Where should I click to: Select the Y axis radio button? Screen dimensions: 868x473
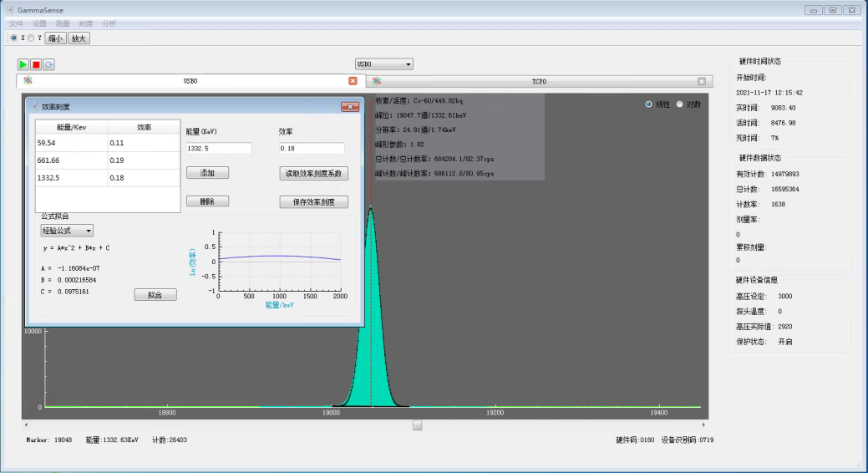[32, 38]
